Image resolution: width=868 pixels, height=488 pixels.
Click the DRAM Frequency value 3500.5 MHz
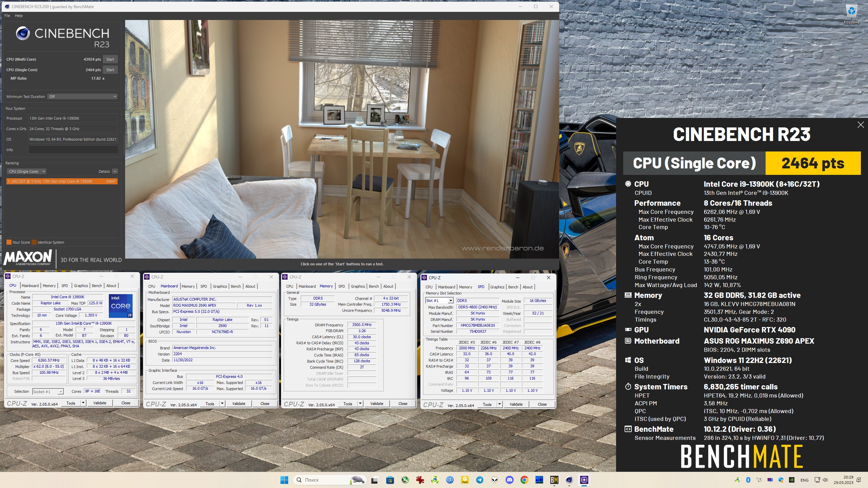pos(362,325)
